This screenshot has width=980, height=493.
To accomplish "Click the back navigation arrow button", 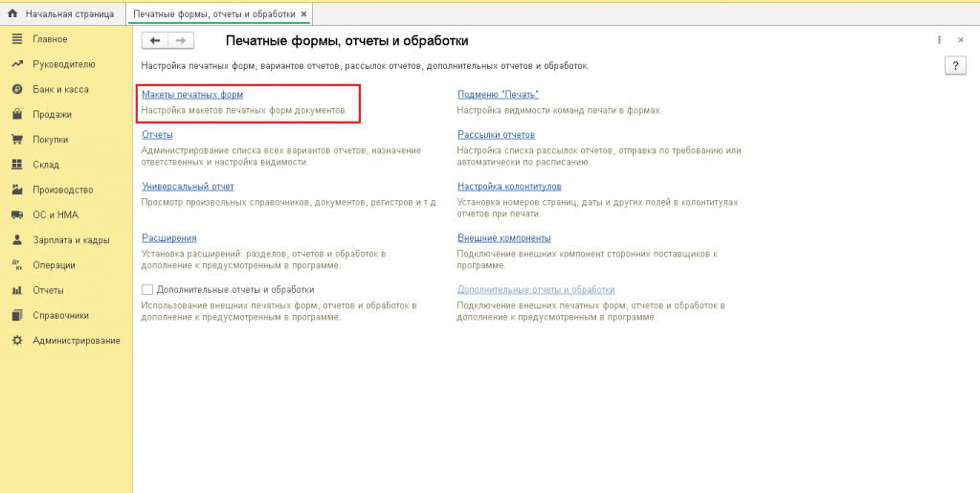I will pyautogui.click(x=155, y=40).
